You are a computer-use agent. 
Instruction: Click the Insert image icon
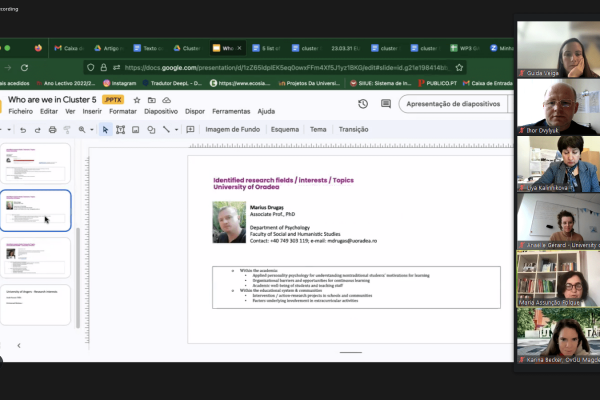[x=135, y=130]
